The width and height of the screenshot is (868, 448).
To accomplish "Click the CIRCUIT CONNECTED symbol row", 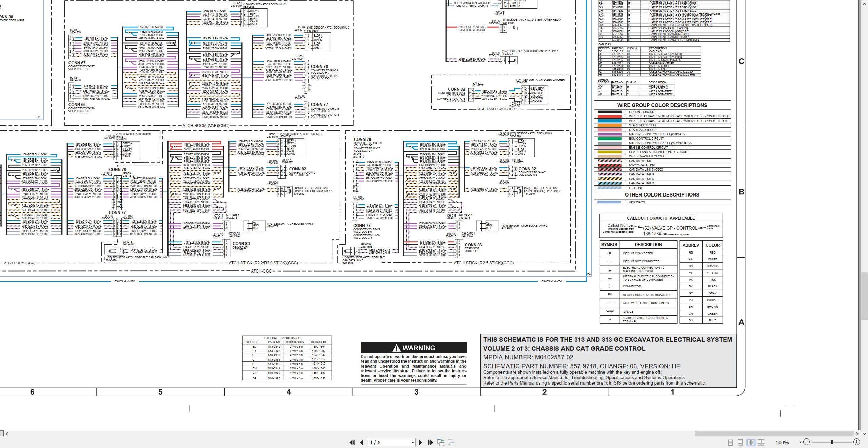I will pyautogui.click(x=638, y=253).
